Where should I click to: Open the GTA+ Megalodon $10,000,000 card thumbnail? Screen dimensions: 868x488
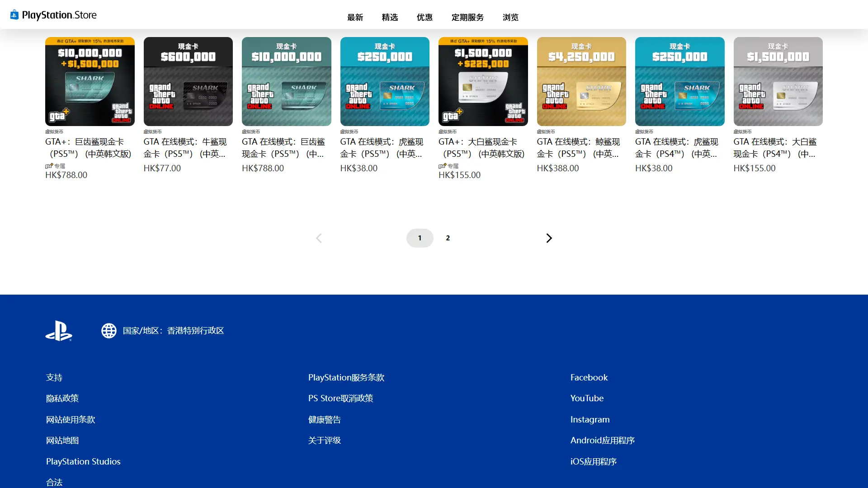click(90, 81)
